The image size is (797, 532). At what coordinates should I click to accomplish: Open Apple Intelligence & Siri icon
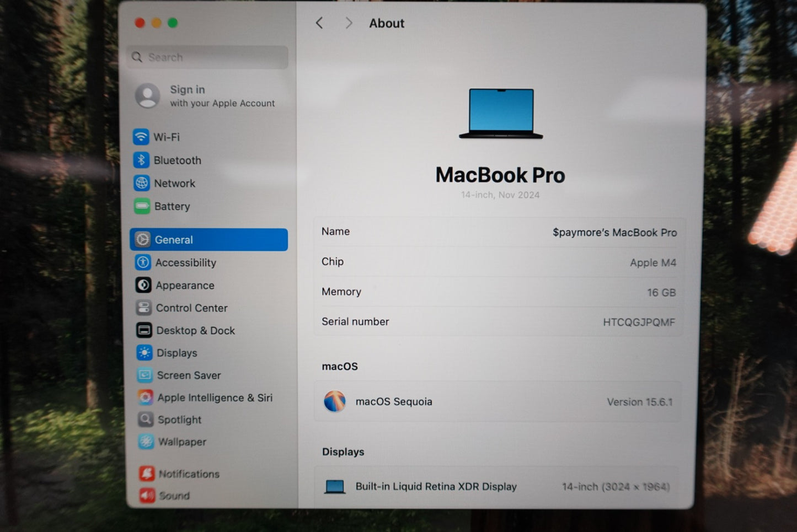point(146,397)
